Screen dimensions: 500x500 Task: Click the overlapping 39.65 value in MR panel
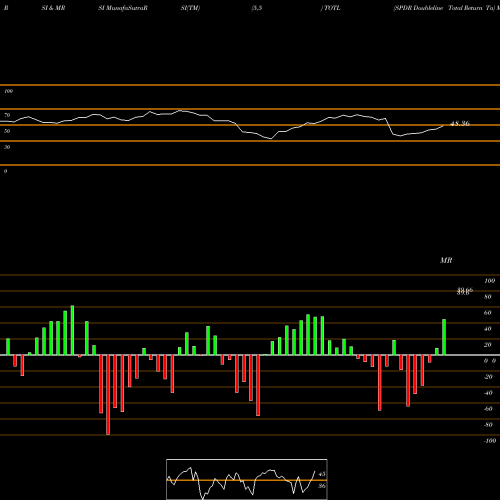tap(465, 291)
